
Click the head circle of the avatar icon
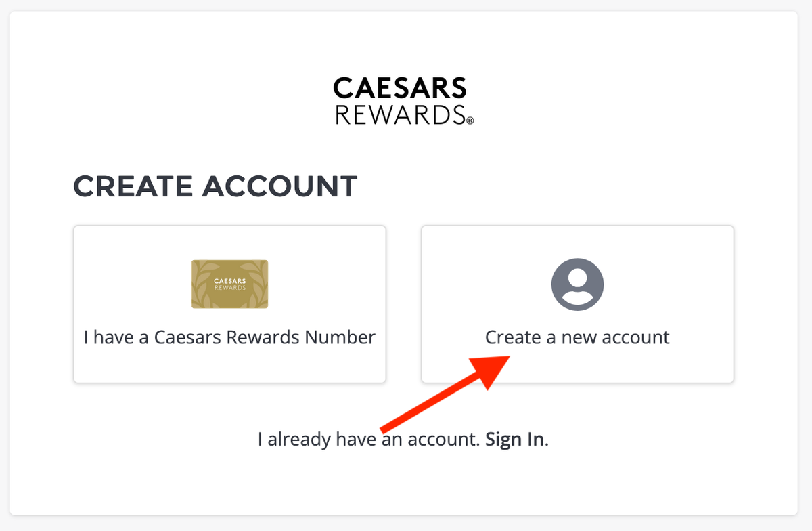pos(577,276)
